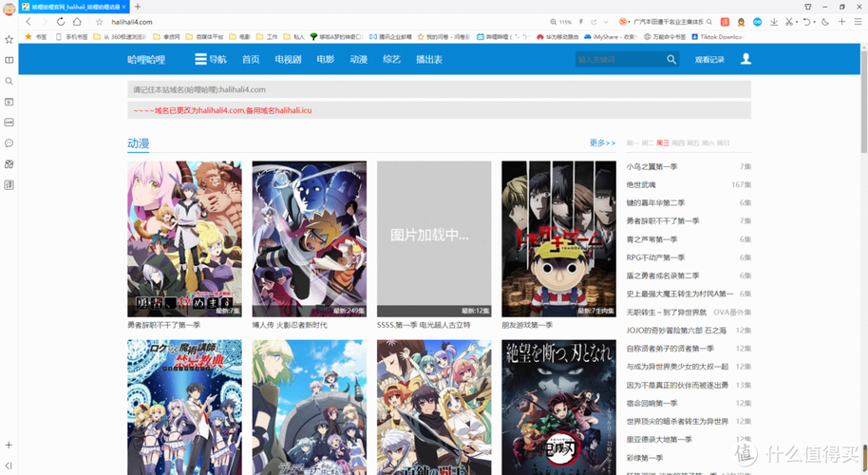This screenshot has width=868, height=475.
Task: Open sidebar favorites star icon
Action: pos(9,40)
